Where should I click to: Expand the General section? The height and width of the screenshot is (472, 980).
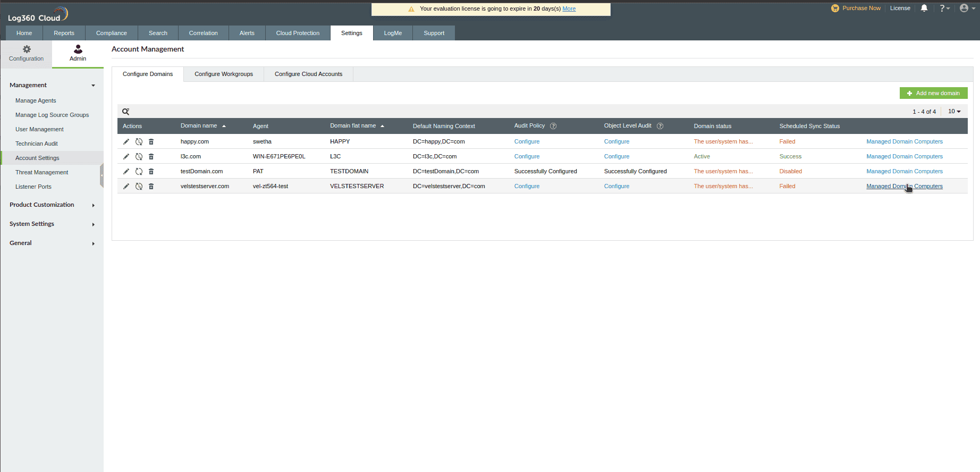(93, 243)
